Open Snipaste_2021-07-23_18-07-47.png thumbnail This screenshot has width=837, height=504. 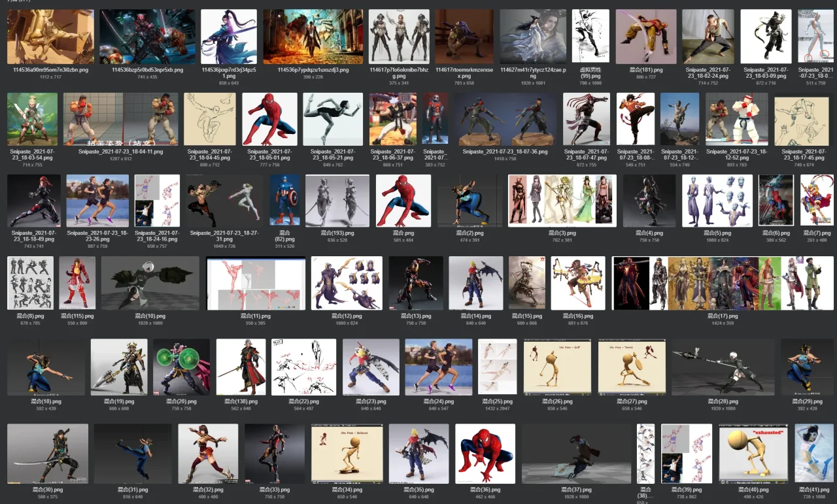[586, 119]
